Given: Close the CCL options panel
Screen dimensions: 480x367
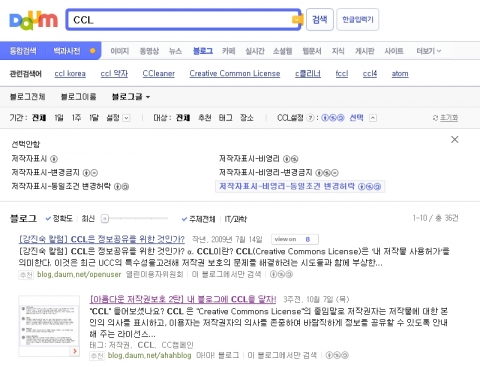Looking at the screenshot, I should (x=455, y=139).
